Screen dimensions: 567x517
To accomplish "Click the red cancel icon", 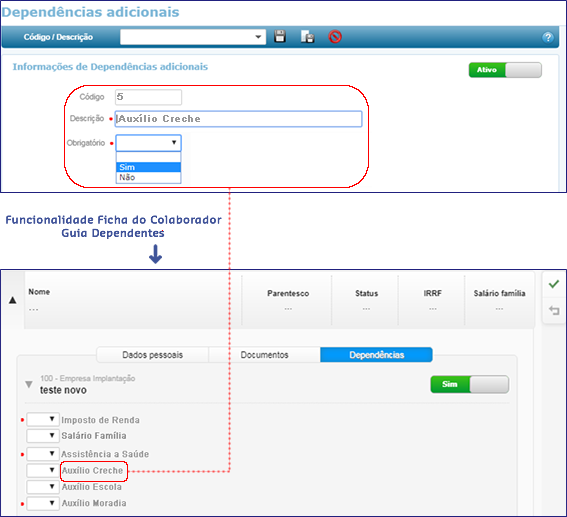I will 335,37.
